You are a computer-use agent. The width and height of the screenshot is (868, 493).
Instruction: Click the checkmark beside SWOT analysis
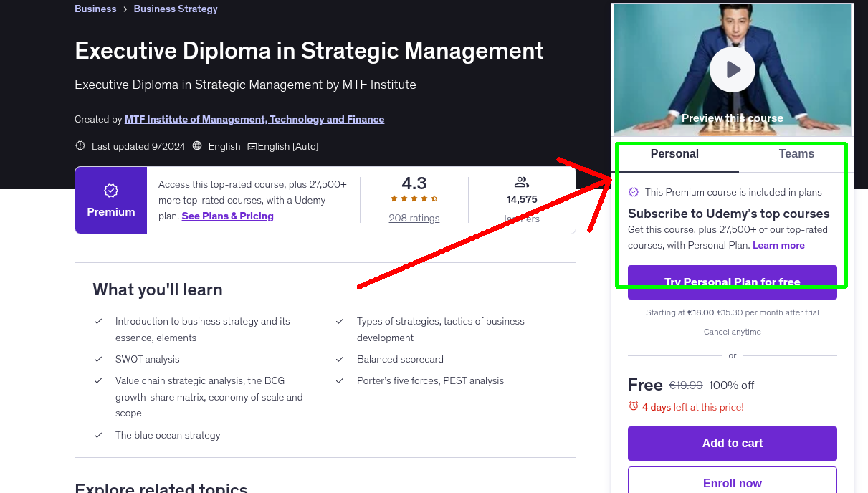tap(98, 359)
